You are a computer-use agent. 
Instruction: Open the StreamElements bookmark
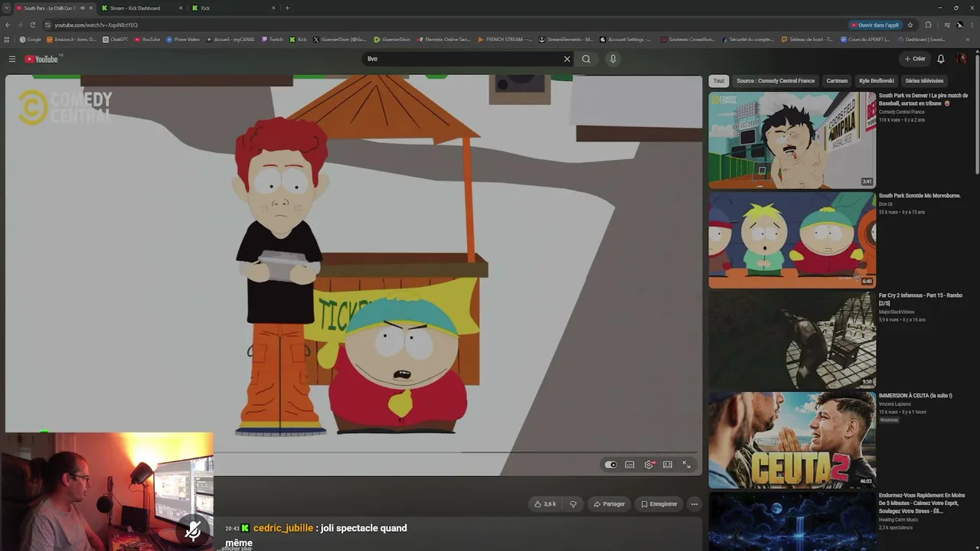566,39
